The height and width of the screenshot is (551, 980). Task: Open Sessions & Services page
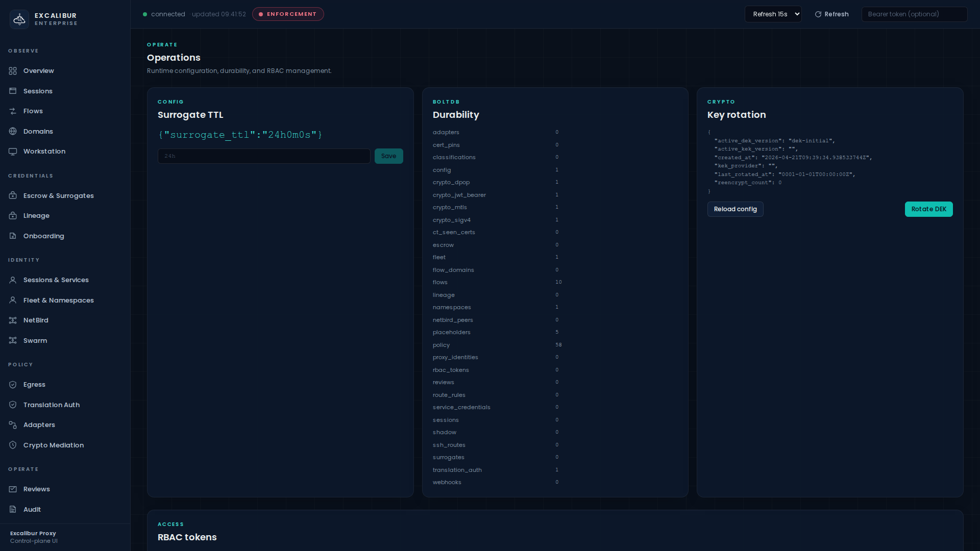click(x=56, y=280)
